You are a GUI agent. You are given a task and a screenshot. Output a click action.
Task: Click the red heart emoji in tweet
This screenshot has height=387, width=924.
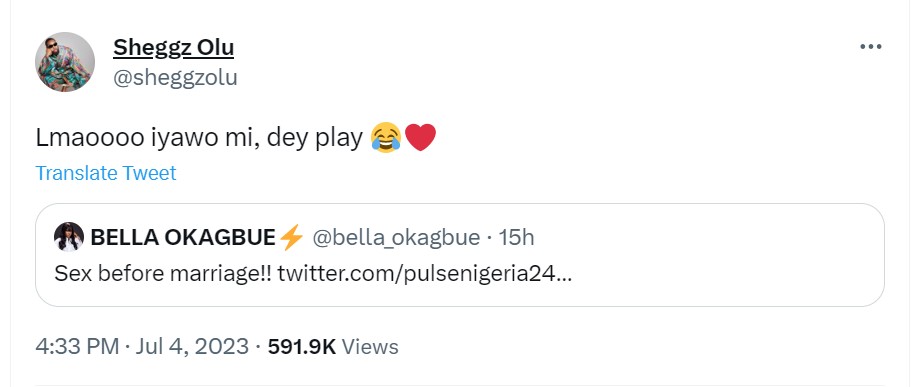(x=421, y=137)
